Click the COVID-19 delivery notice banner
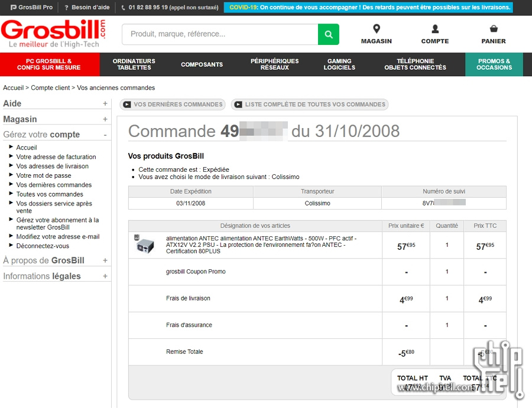This screenshot has height=408, width=532. [368, 8]
